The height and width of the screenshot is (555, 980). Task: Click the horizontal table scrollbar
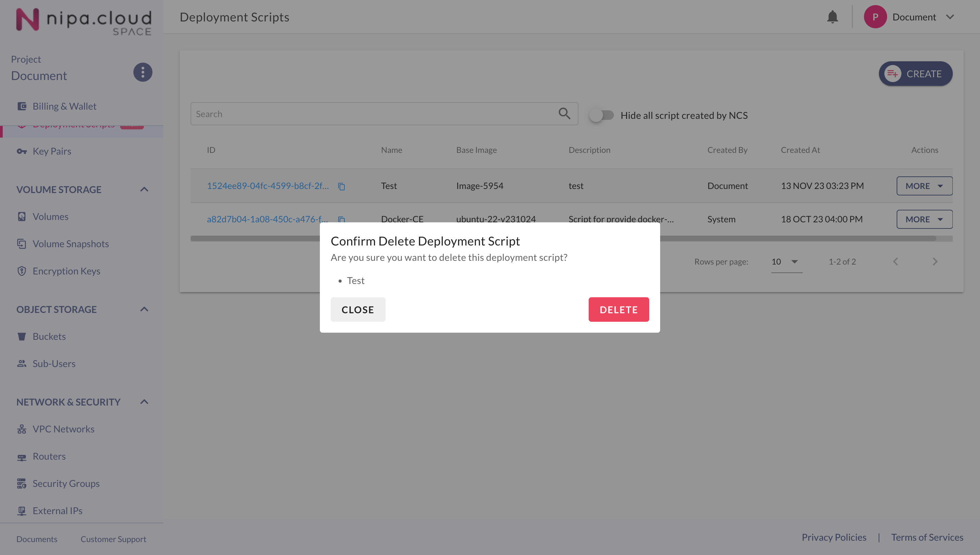coord(800,239)
